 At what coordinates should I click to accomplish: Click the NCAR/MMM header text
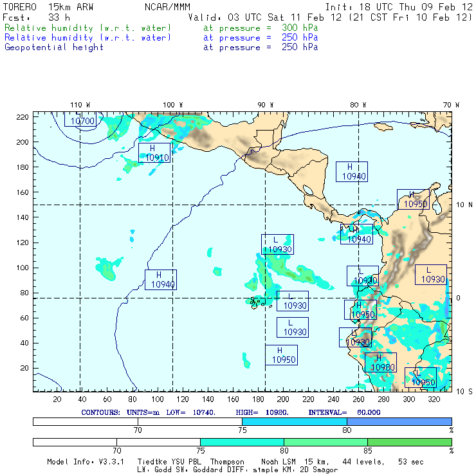click(x=167, y=7)
